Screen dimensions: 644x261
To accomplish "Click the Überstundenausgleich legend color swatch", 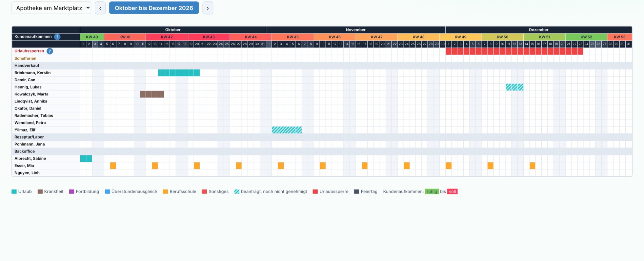I will click(107, 192).
